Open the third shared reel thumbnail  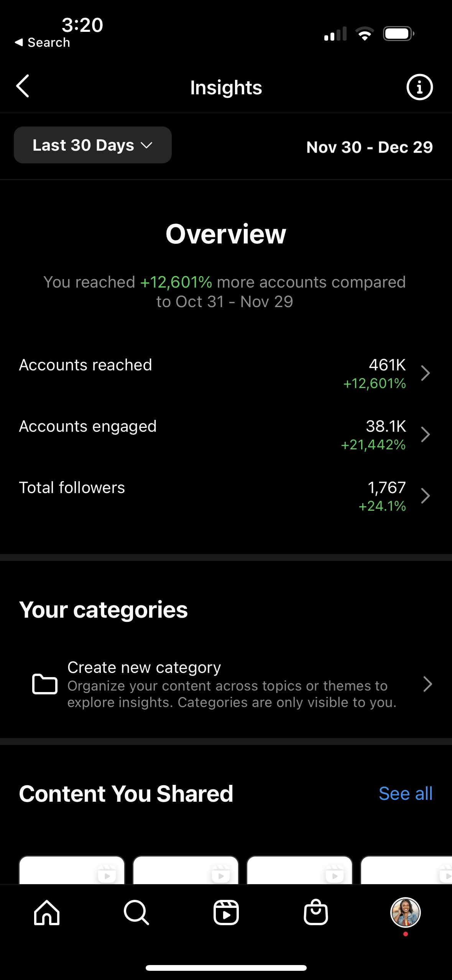(299, 870)
